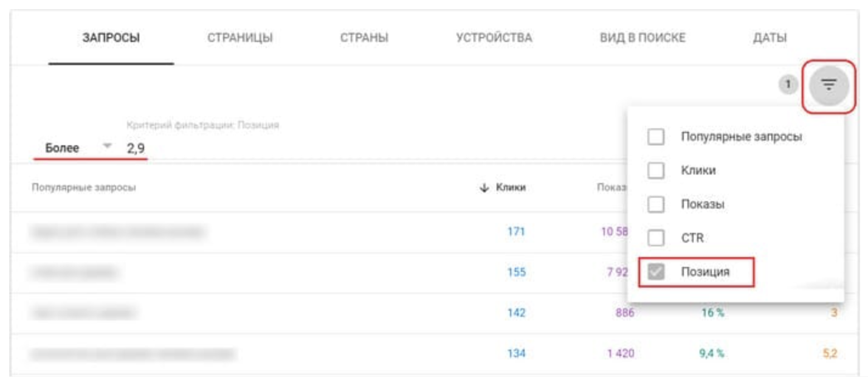
Task: Toggle the CTR filter checkbox
Action: click(x=656, y=238)
